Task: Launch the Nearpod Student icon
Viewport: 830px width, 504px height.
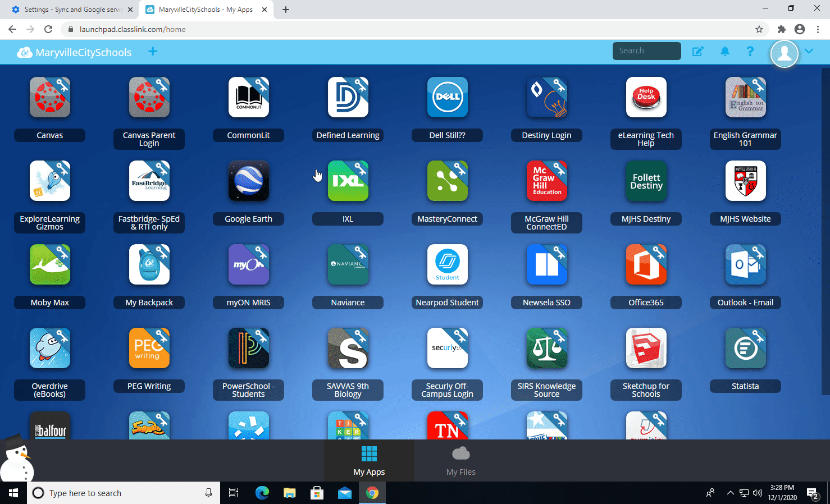Action: [448, 264]
